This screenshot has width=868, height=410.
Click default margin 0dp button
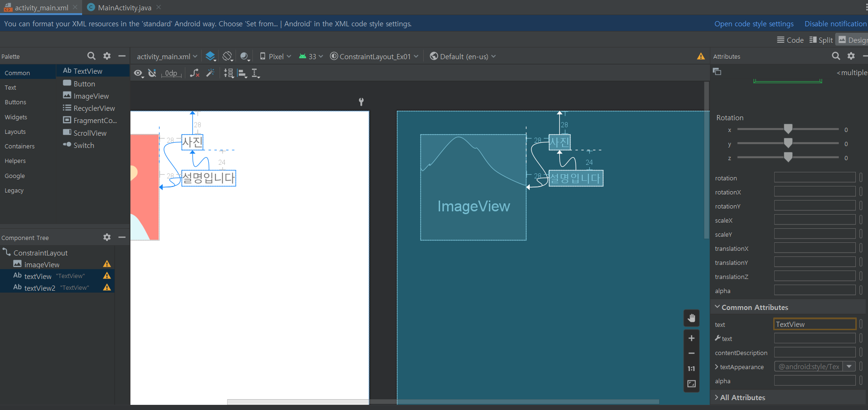(171, 73)
